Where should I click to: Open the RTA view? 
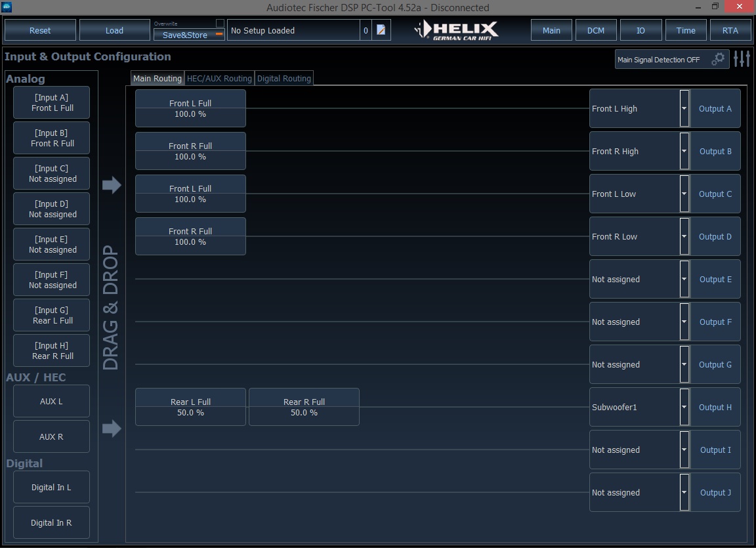[x=730, y=30]
